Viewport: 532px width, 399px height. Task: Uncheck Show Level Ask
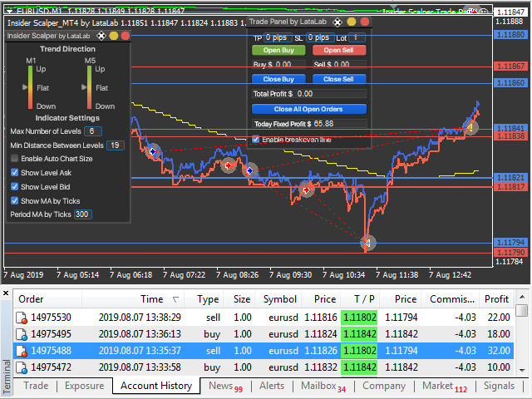(15, 172)
